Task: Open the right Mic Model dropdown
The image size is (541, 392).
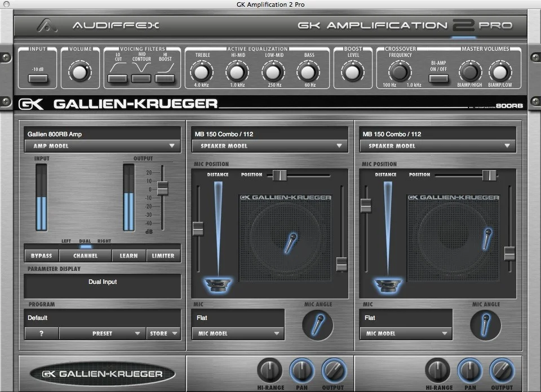Action: 406,333
